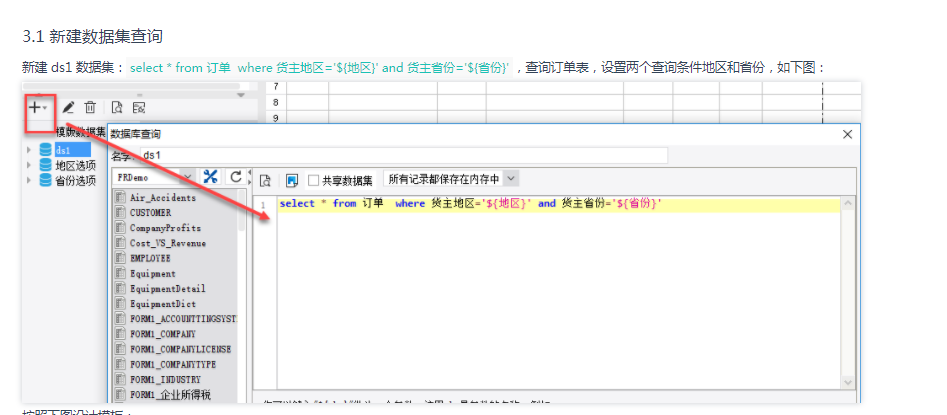The height and width of the screenshot is (415, 947).
Task: Click the 省份选项 database icon
Action: (x=45, y=179)
